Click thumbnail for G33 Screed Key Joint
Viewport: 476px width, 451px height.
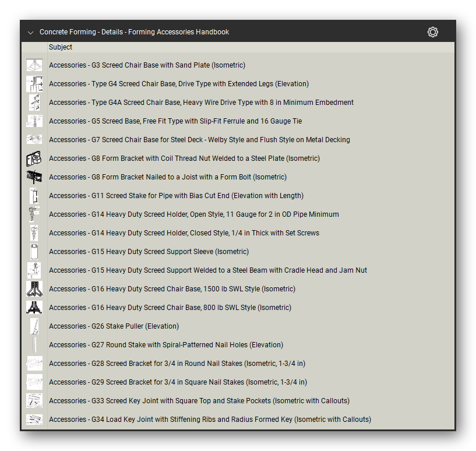click(34, 400)
